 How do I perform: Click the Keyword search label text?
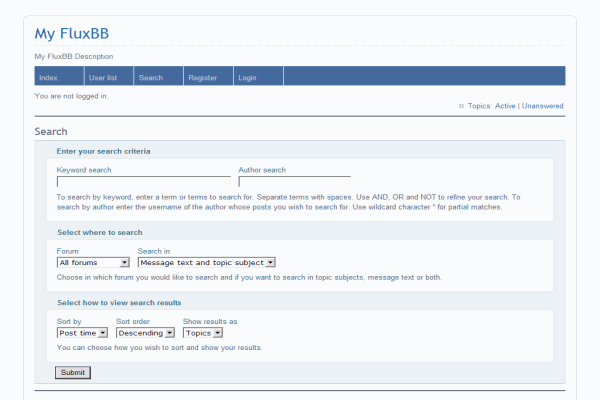pyautogui.click(x=84, y=170)
